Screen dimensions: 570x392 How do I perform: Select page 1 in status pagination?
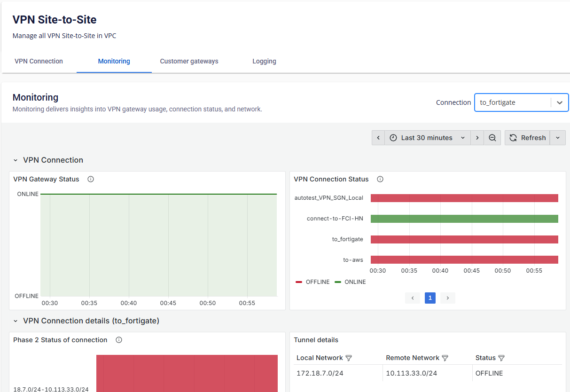click(x=430, y=298)
